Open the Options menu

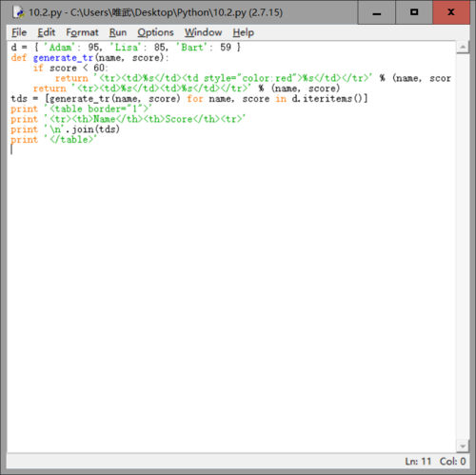pyautogui.click(x=155, y=32)
